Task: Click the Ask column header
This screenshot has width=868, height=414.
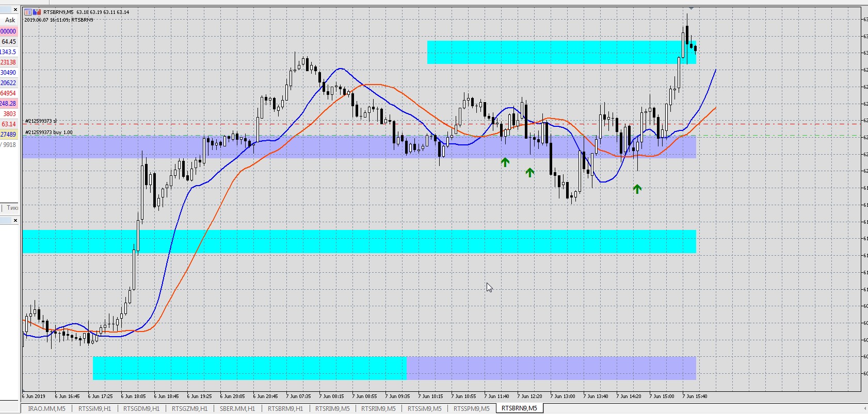Action: pyautogui.click(x=10, y=20)
